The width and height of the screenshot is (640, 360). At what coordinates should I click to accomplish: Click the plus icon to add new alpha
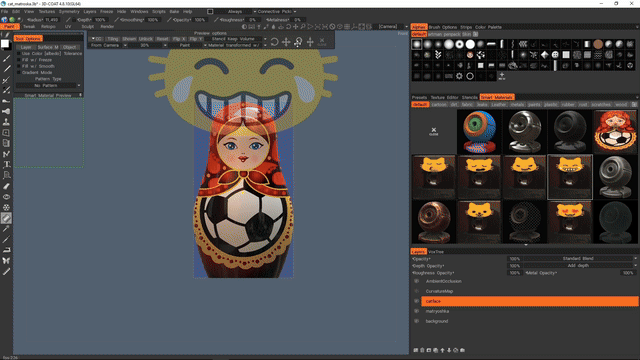pyautogui.click(x=502, y=76)
